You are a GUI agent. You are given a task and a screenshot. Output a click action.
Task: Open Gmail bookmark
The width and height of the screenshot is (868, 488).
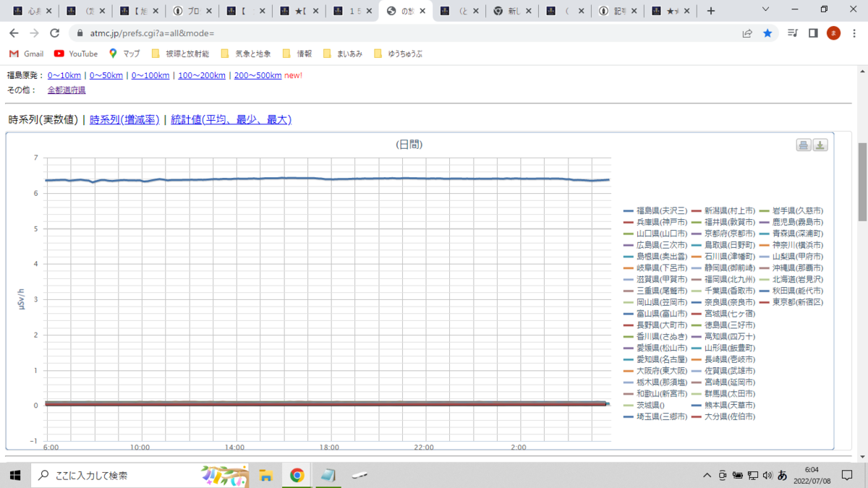click(27, 53)
